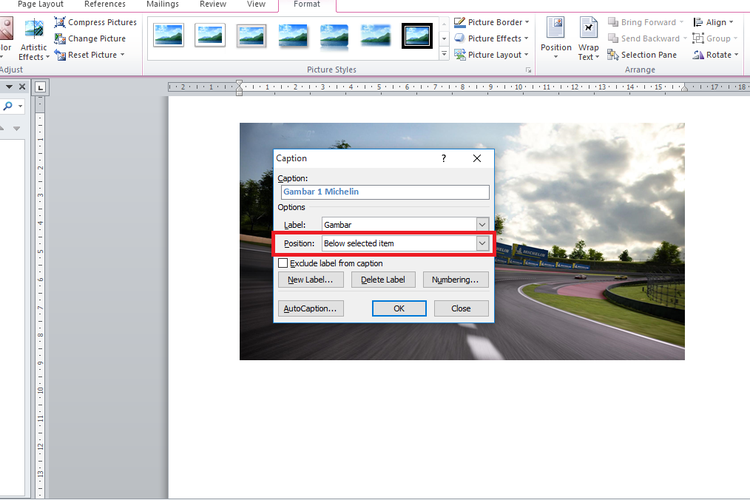Click the Caption dialog help question mark
The height and width of the screenshot is (500, 750).
coord(443,158)
